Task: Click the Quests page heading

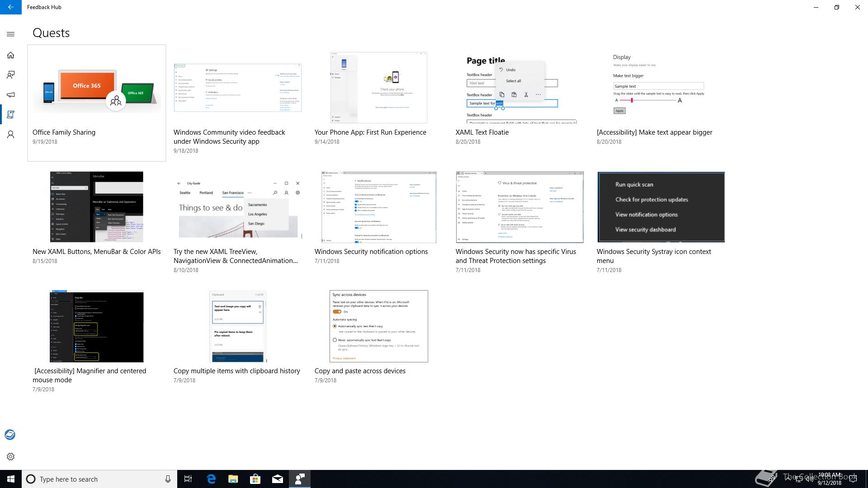Action: [x=51, y=33]
